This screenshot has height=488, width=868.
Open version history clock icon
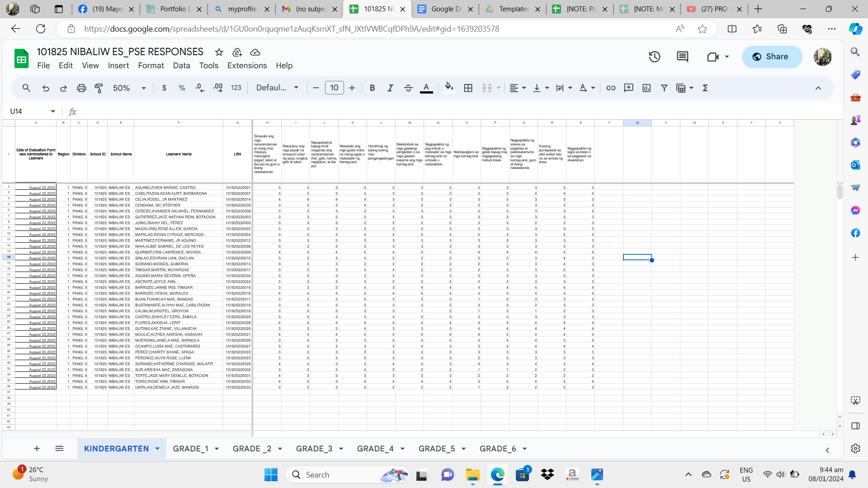(654, 57)
